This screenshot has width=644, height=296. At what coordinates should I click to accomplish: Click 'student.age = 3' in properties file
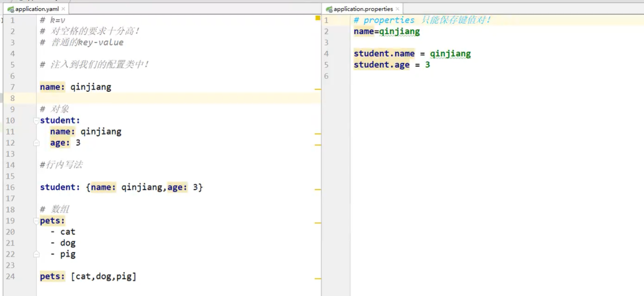coord(392,65)
